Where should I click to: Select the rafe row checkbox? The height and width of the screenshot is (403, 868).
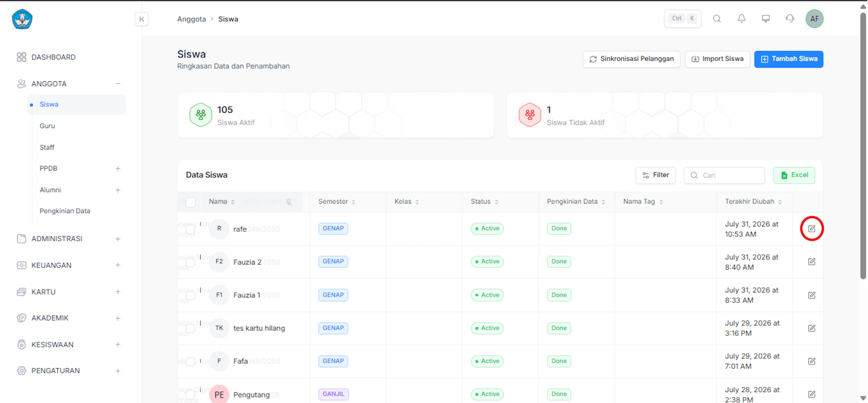(x=190, y=229)
